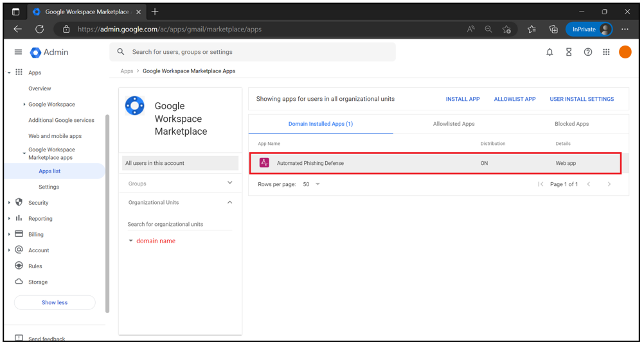This screenshot has height=344, width=644.
Task: Switch to the Allowlisted Apps tab
Action: coord(454,124)
